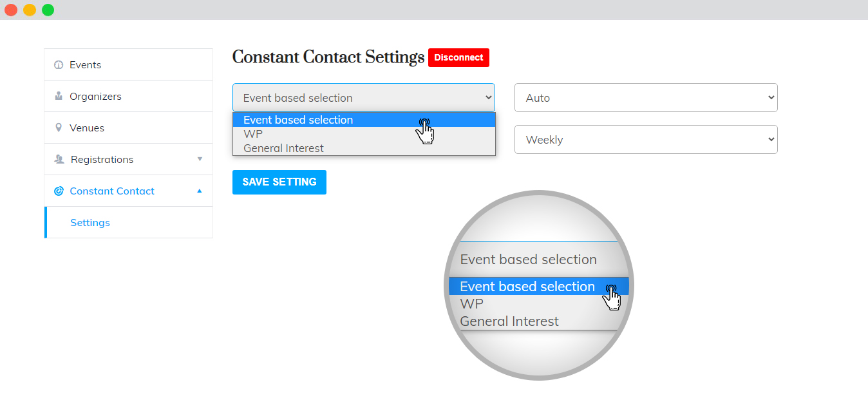
Task: Click the Venues map pin icon
Action: 59,128
